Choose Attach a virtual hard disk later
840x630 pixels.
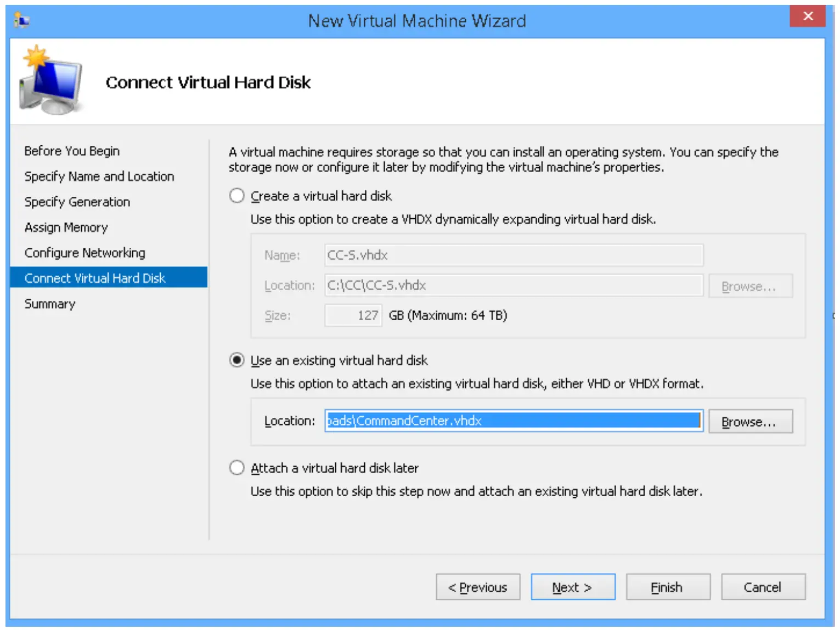coord(237,468)
